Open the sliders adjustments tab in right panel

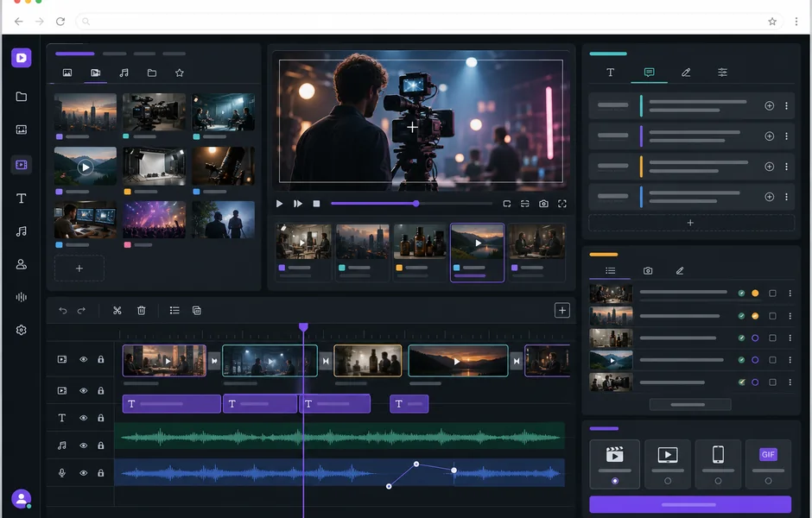tap(722, 73)
